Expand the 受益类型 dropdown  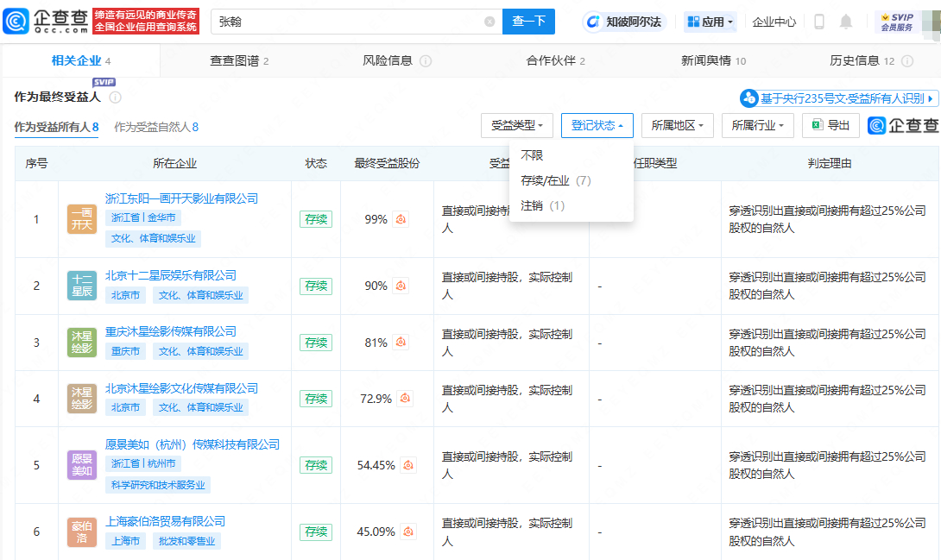tap(517, 125)
